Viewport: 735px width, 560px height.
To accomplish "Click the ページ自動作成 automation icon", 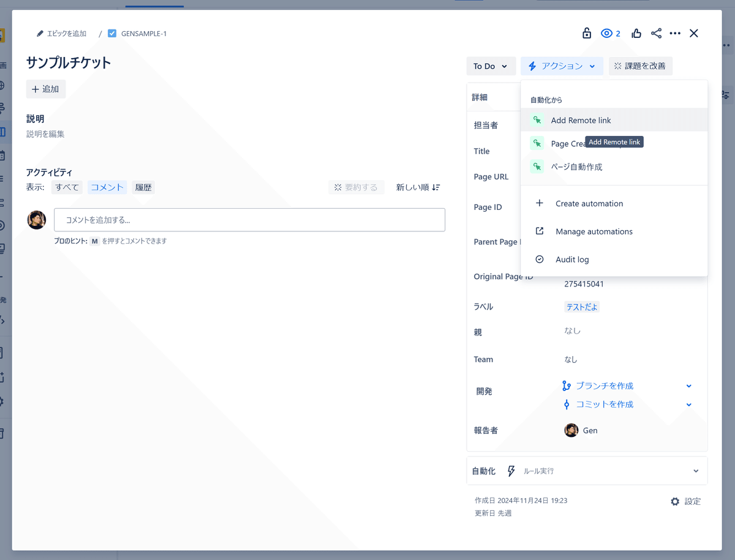I will [537, 166].
